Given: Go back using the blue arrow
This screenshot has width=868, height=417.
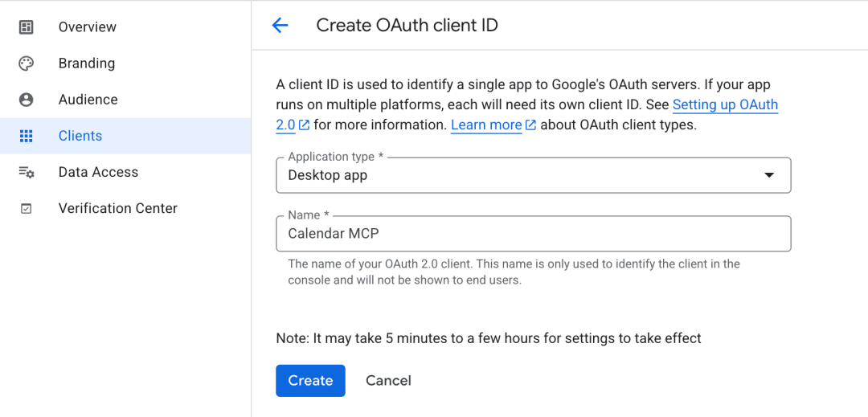Looking at the screenshot, I should coord(280,26).
